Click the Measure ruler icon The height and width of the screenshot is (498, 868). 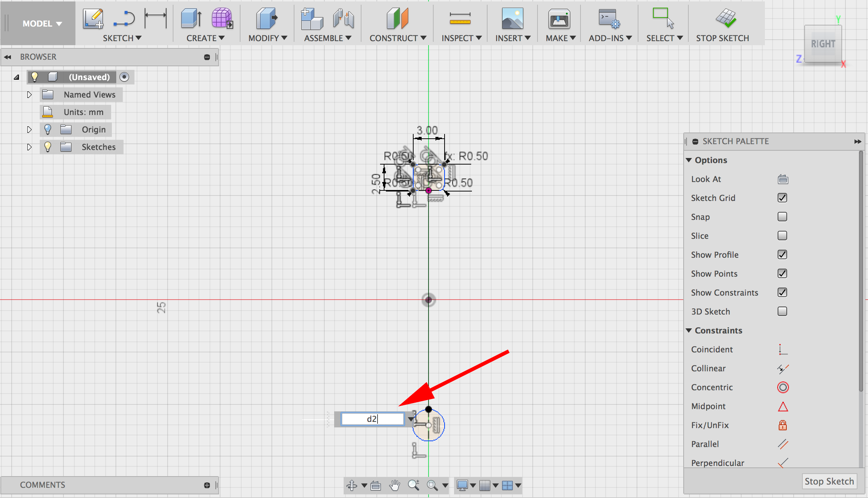pyautogui.click(x=460, y=19)
